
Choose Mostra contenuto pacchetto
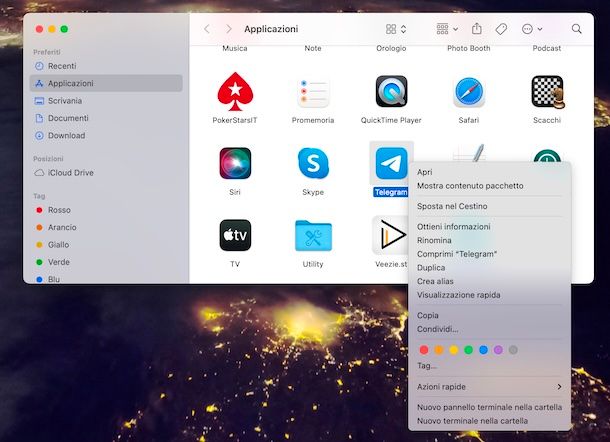coord(489,186)
